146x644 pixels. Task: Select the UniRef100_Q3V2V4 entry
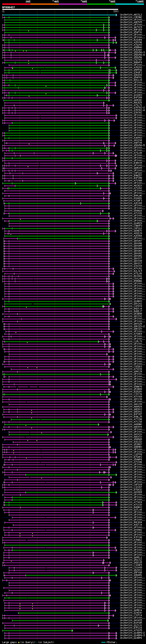(131, 266)
